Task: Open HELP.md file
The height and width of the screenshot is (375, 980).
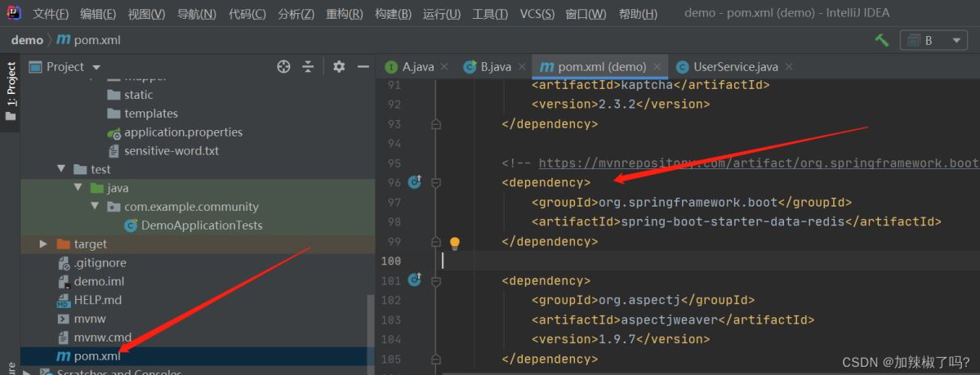Action: (x=90, y=301)
